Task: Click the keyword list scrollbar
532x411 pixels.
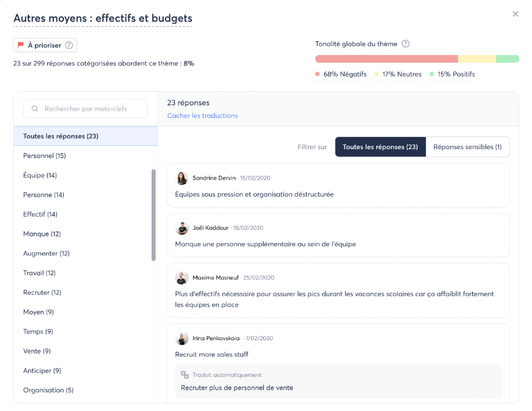Action: [153, 215]
